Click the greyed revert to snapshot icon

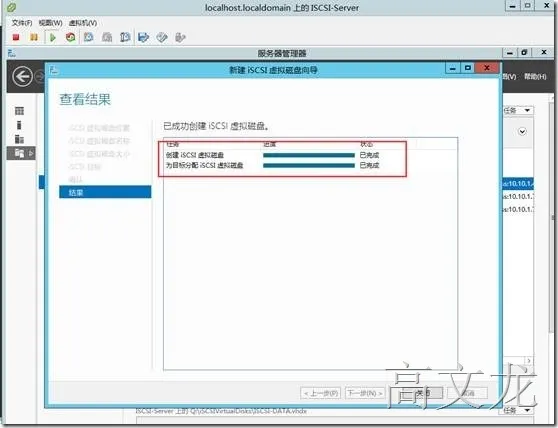click(x=107, y=37)
